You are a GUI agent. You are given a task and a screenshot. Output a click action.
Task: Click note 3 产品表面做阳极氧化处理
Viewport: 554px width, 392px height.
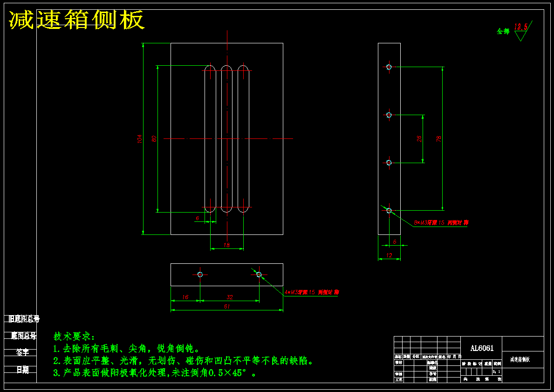click(156, 373)
